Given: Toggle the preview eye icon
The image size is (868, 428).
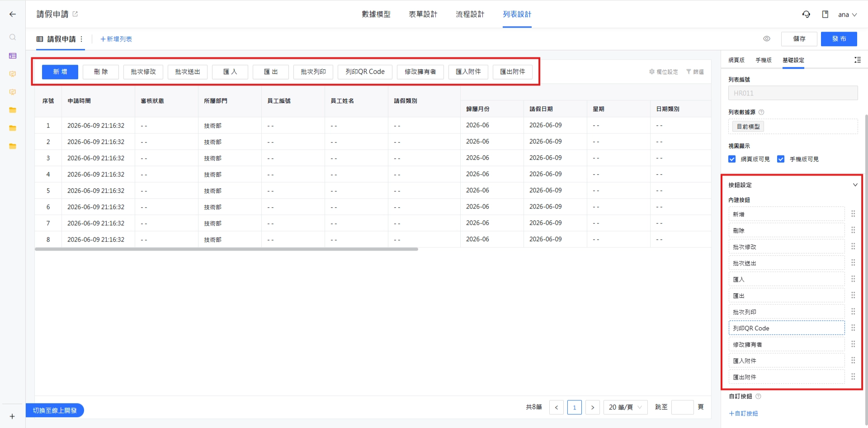Looking at the screenshot, I should pos(767,39).
